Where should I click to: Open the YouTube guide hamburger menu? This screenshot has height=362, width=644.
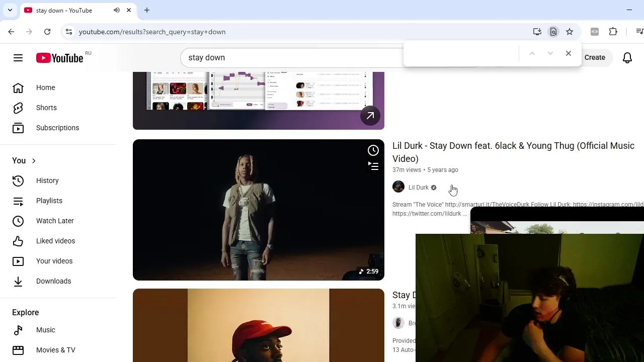coord(18,58)
